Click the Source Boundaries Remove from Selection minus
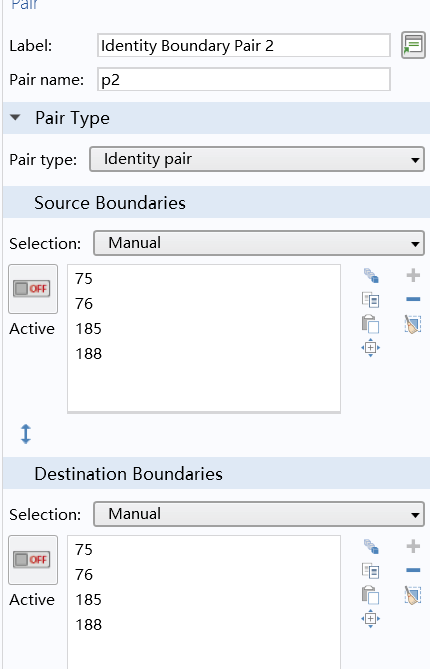This screenshot has height=669, width=430. pos(413,300)
